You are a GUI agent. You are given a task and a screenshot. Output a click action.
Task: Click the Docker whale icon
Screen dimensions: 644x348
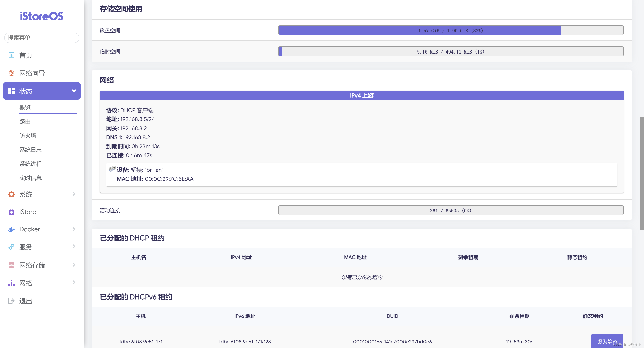(11, 229)
